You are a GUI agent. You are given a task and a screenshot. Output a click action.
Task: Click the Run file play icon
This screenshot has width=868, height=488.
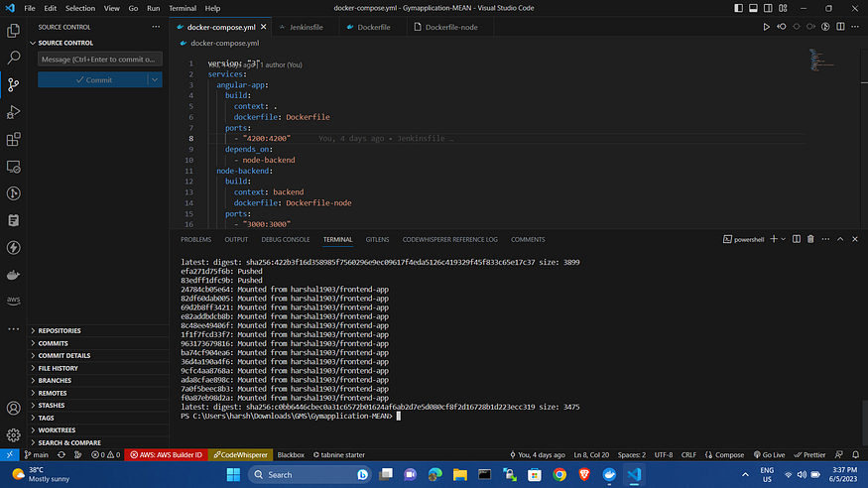click(x=766, y=27)
